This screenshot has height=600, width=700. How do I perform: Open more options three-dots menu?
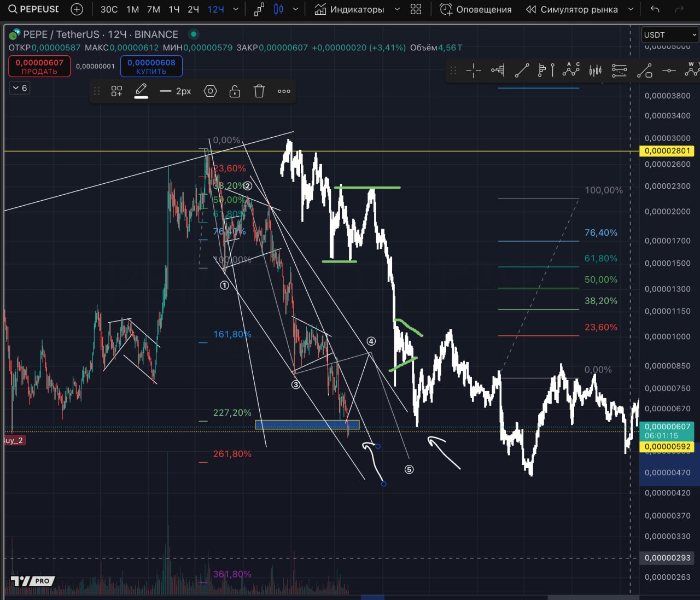pyautogui.click(x=284, y=91)
